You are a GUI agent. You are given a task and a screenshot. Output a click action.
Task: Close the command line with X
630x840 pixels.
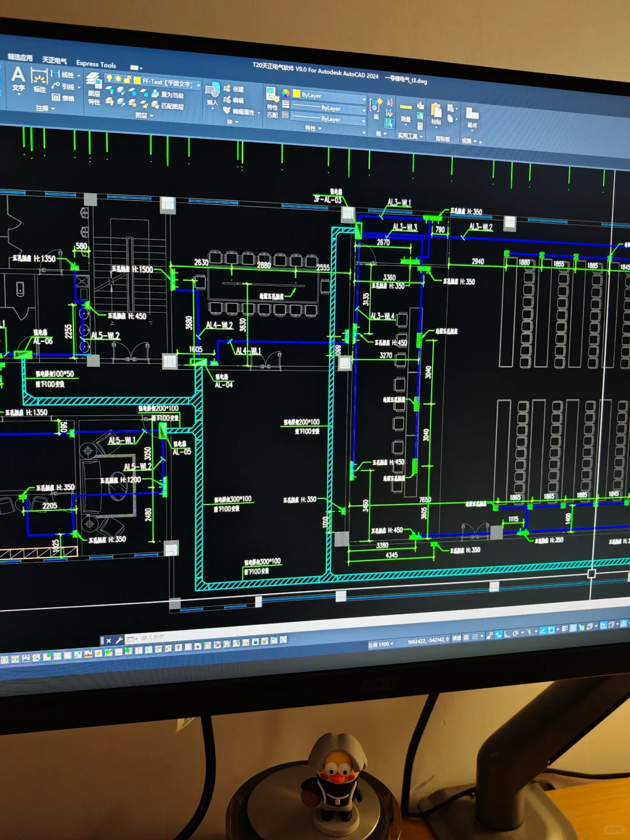coord(109,641)
